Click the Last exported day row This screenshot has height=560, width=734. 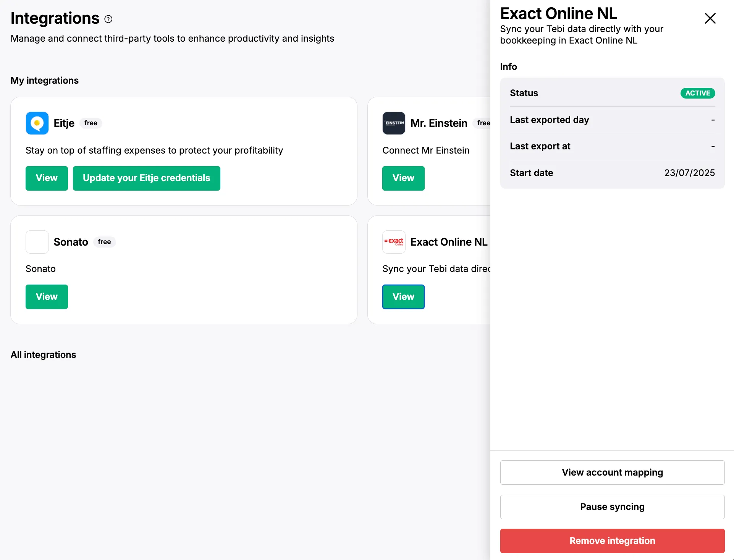point(612,120)
